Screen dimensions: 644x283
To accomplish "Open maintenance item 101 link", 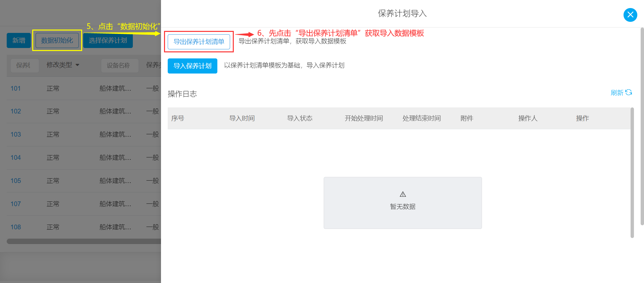I will (16, 88).
